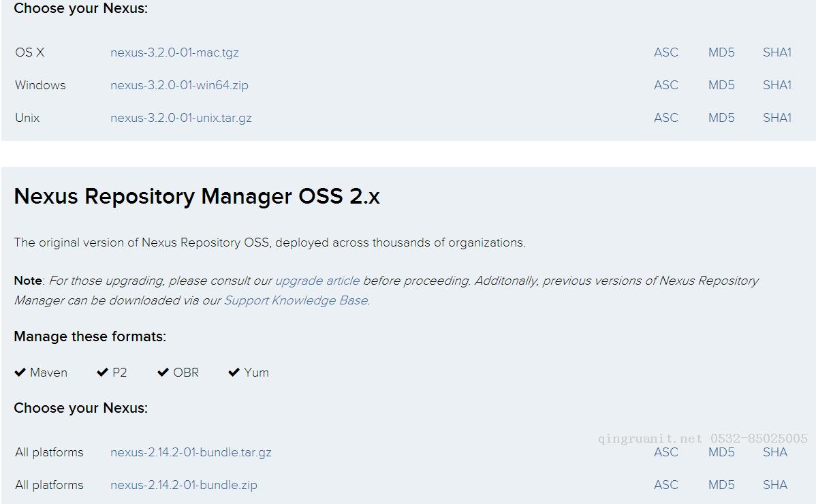Click the bold 'Note' text
The height and width of the screenshot is (504, 816).
[27, 281]
